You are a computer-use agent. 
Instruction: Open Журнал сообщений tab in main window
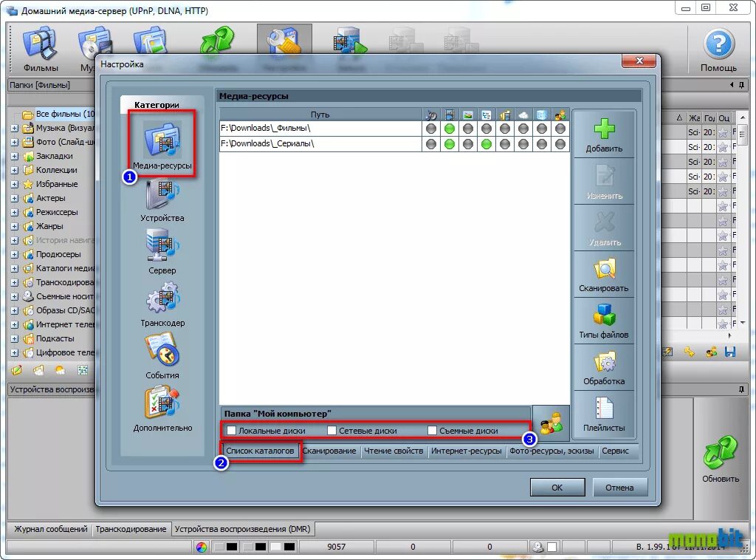point(51,529)
